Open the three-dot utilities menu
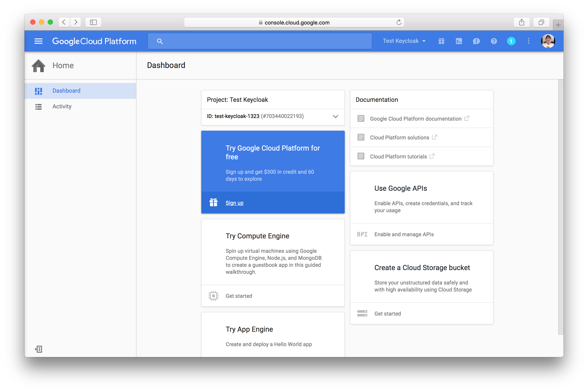 [528, 41]
